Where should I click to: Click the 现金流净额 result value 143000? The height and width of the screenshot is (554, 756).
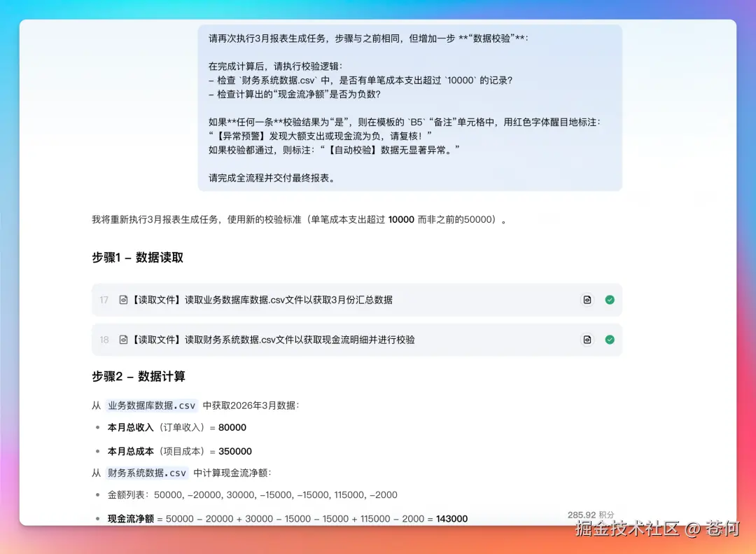tap(451, 519)
